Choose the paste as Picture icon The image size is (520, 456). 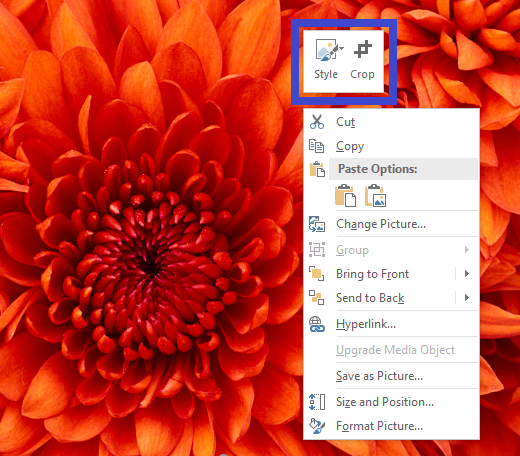click(x=375, y=196)
